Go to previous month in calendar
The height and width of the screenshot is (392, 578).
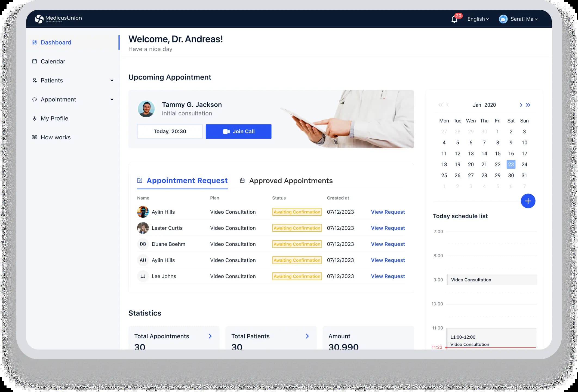tap(447, 105)
